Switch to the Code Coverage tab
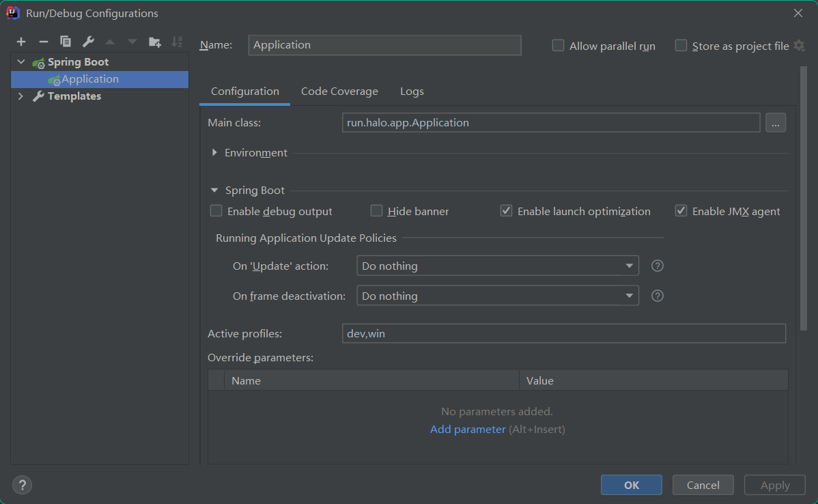The image size is (818, 504). (x=339, y=91)
